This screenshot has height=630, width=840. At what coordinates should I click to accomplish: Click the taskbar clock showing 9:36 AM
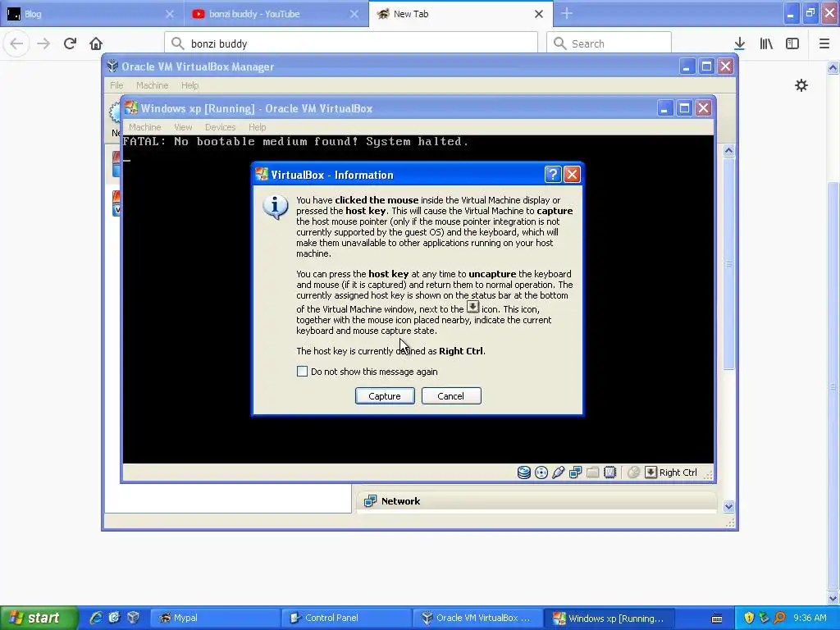click(x=810, y=618)
